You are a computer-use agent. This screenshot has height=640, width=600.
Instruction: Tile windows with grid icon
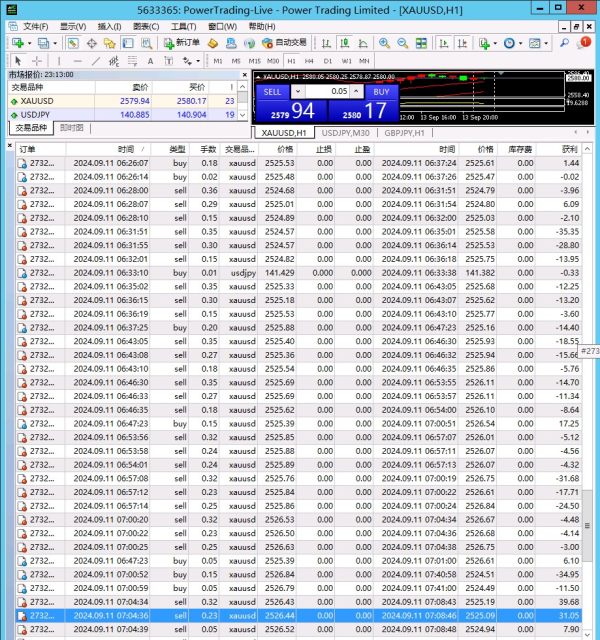pyautogui.click(x=421, y=43)
